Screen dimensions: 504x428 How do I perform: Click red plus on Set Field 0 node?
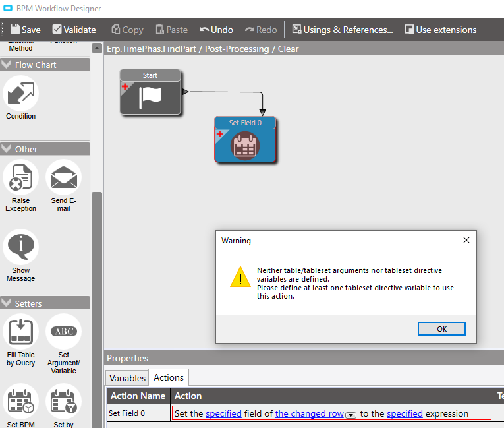coord(220,134)
